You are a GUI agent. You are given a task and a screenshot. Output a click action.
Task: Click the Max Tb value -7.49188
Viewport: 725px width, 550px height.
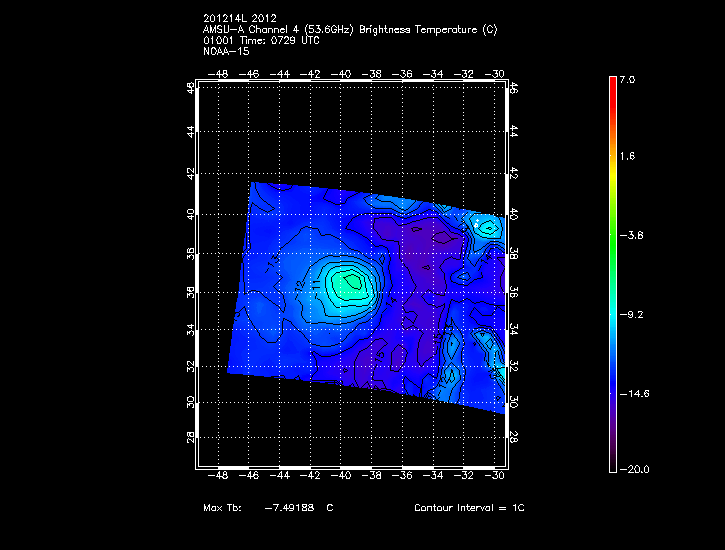pyautogui.click(x=289, y=508)
